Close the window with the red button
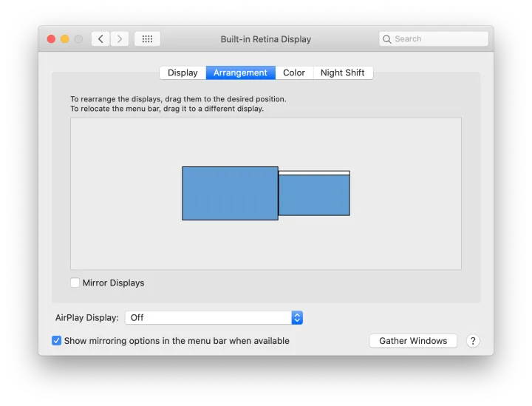The height and width of the screenshot is (406, 532). tap(52, 39)
